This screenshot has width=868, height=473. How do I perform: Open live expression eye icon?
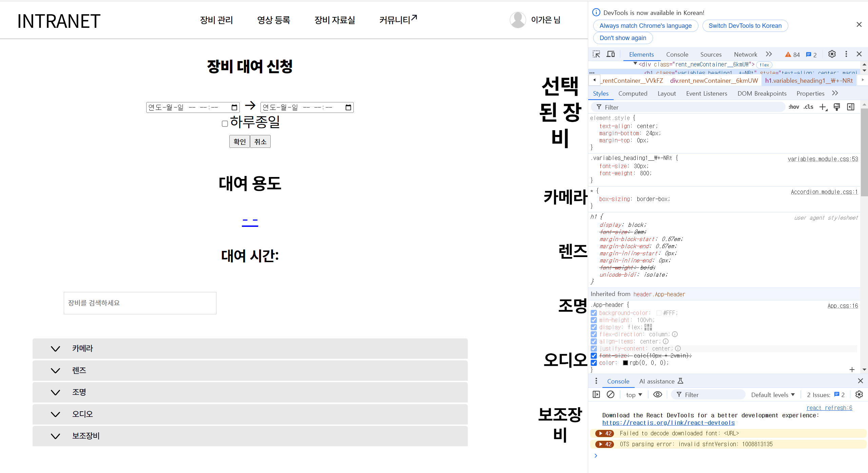point(657,394)
